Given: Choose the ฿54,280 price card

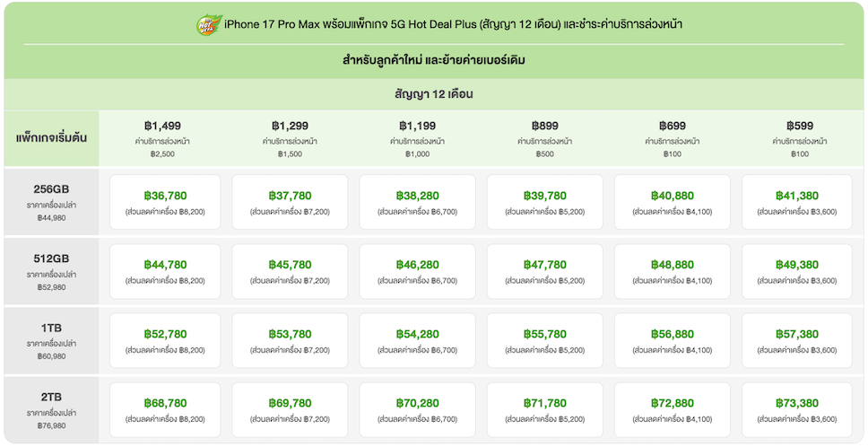Looking at the screenshot, I should click(417, 341).
